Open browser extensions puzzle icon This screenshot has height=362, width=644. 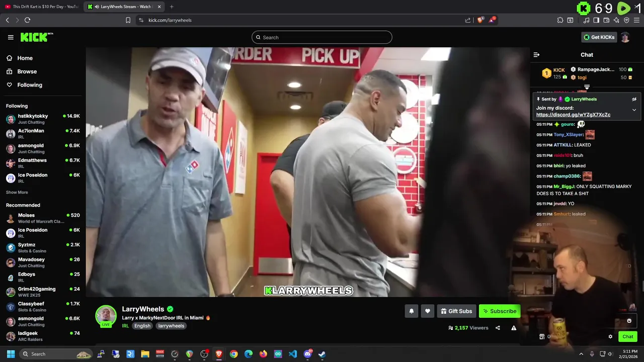[x=560, y=20]
